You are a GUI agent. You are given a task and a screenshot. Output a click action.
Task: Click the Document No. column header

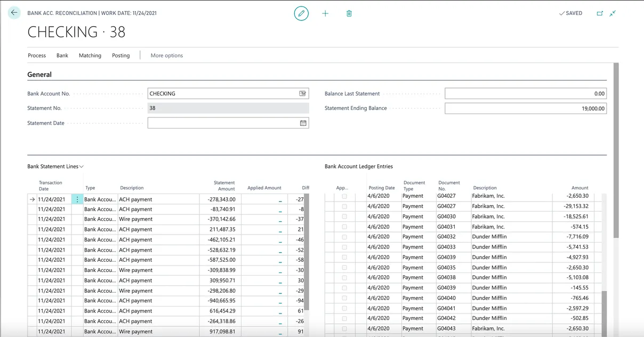(x=449, y=186)
